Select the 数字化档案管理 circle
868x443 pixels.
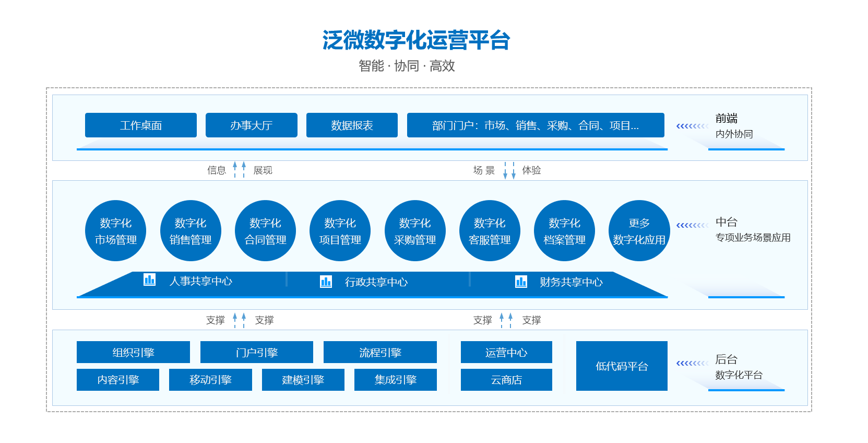pos(564,230)
